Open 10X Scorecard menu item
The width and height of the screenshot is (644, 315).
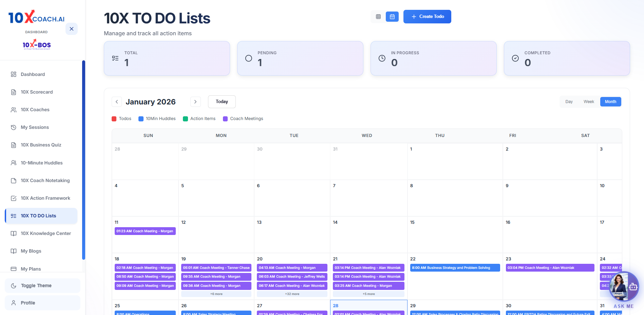pos(37,92)
